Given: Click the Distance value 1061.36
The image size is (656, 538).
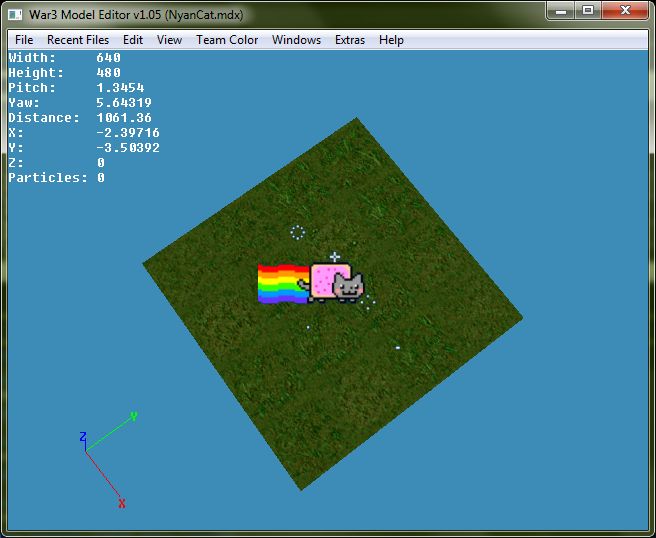Looking at the screenshot, I should pos(124,118).
